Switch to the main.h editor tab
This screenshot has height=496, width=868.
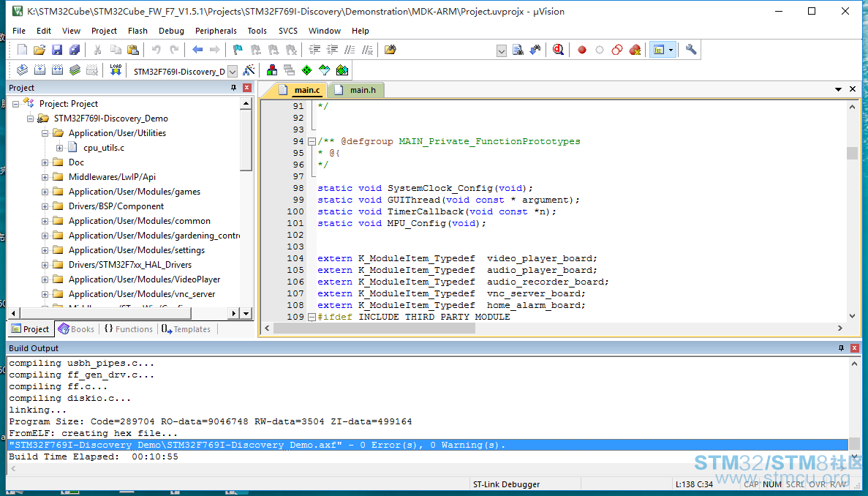(356, 90)
